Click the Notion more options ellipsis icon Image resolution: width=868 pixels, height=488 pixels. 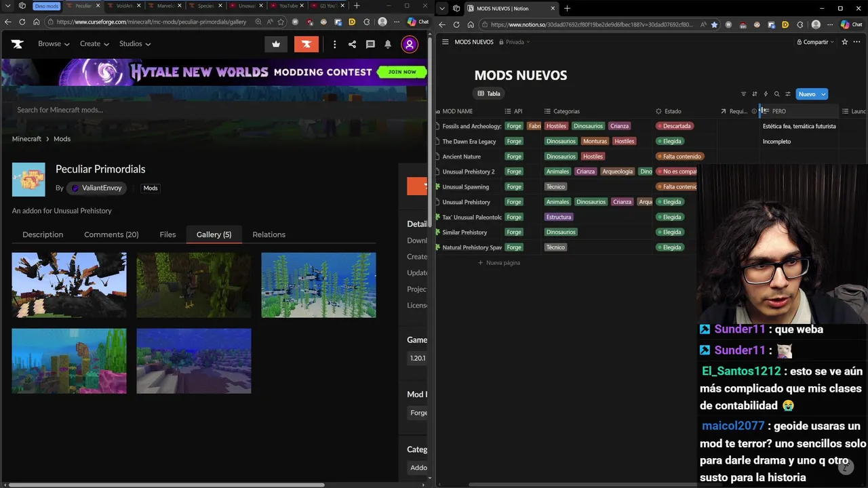tap(857, 42)
